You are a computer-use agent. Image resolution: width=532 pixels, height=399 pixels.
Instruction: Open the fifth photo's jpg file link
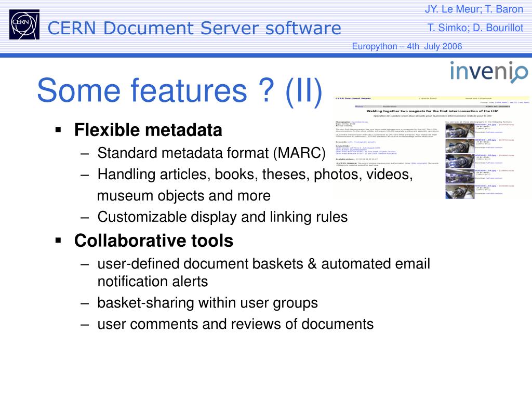[x=486, y=186]
